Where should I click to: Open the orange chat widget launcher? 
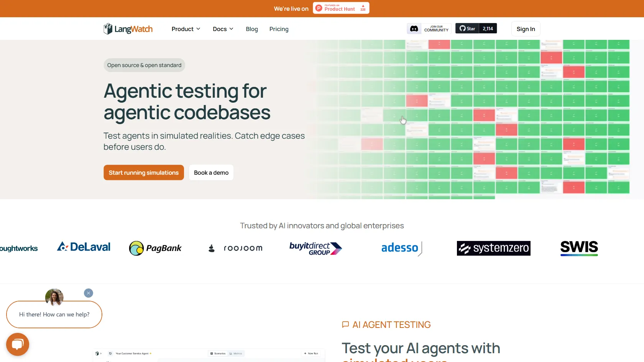(x=18, y=344)
